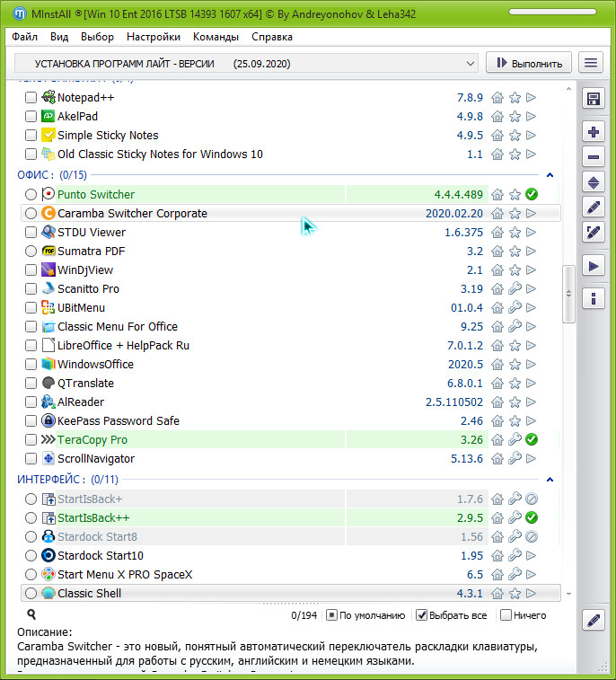Screen dimensions: 616x680
Task: Click the pencil edit icon below move icon
Action: [x=593, y=208]
